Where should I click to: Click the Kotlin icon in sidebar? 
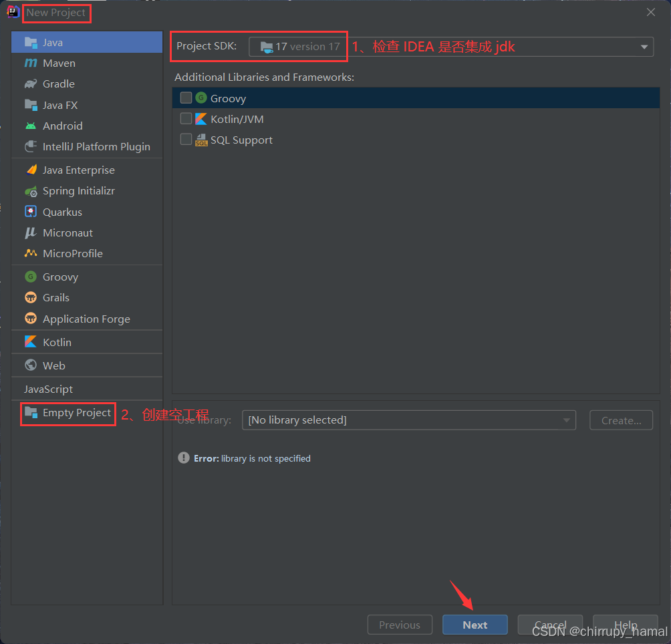click(x=31, y=342)
